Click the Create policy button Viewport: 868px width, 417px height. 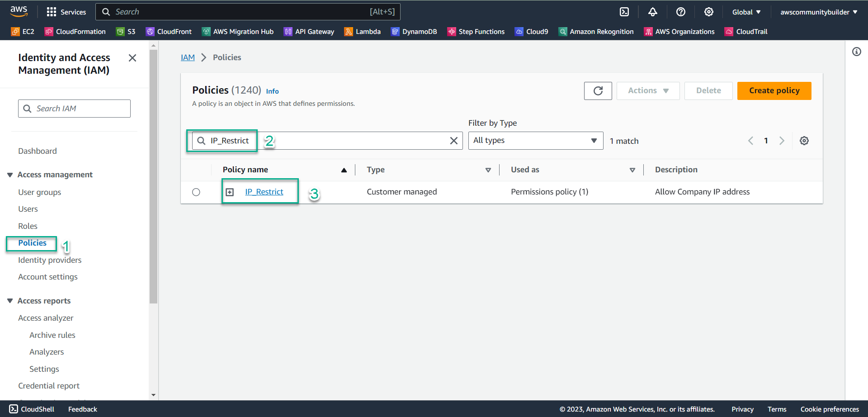click(774, 91)
